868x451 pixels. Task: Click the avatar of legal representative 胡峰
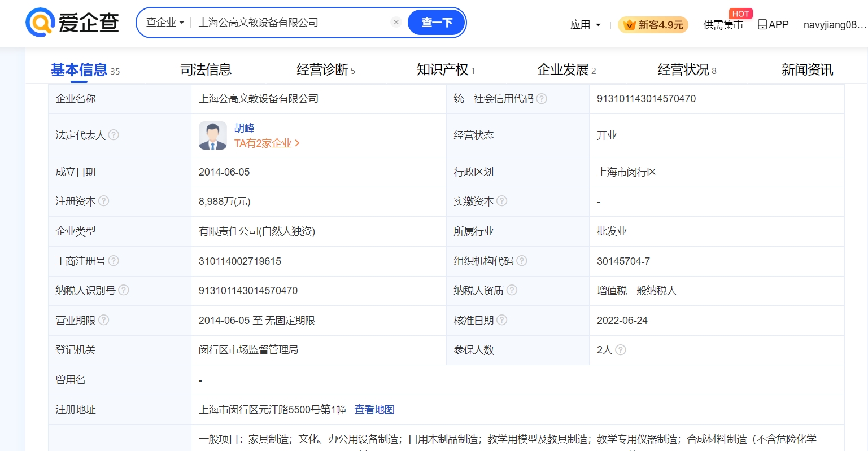213,135
